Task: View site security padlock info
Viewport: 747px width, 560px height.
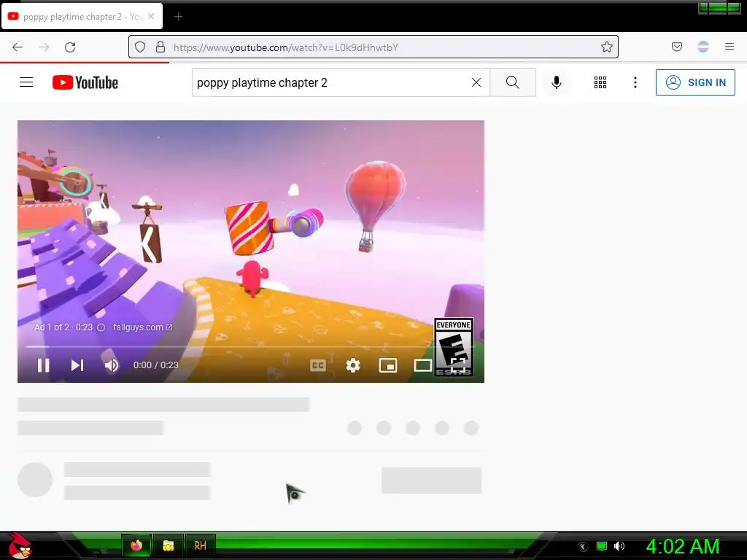Action: pos(160,47)
